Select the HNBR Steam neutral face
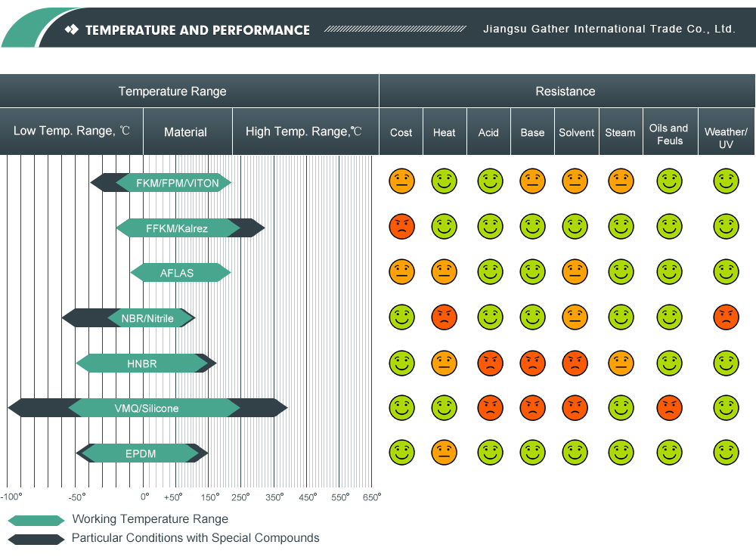The width and height of the screenshot is (756, 560). [621, 363]
